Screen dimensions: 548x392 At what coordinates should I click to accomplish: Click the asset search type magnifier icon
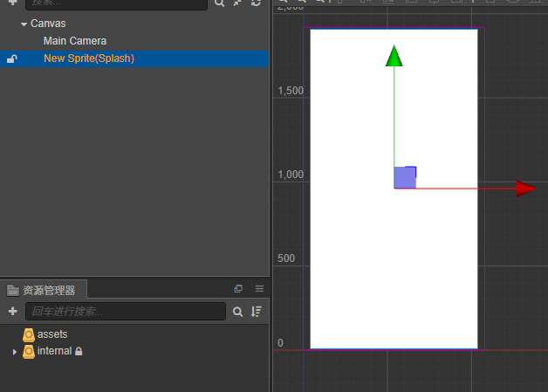pos(237,312)
